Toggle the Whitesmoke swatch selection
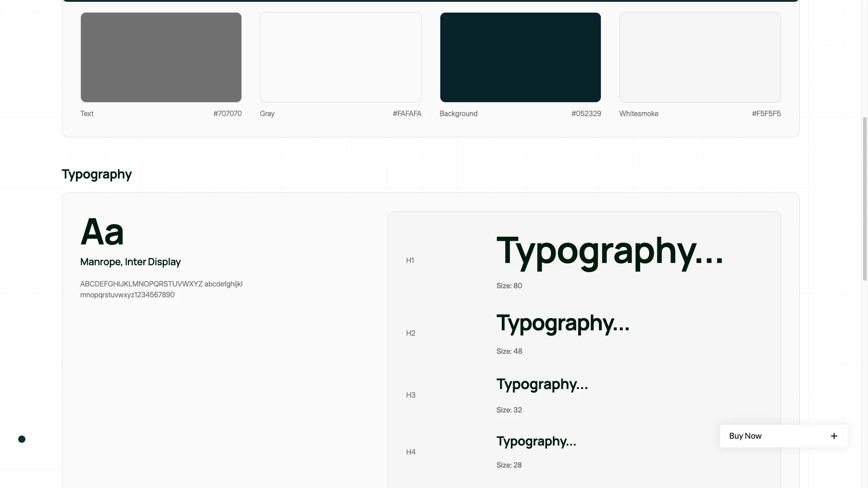The image size is (868, 488). [699, 57]
